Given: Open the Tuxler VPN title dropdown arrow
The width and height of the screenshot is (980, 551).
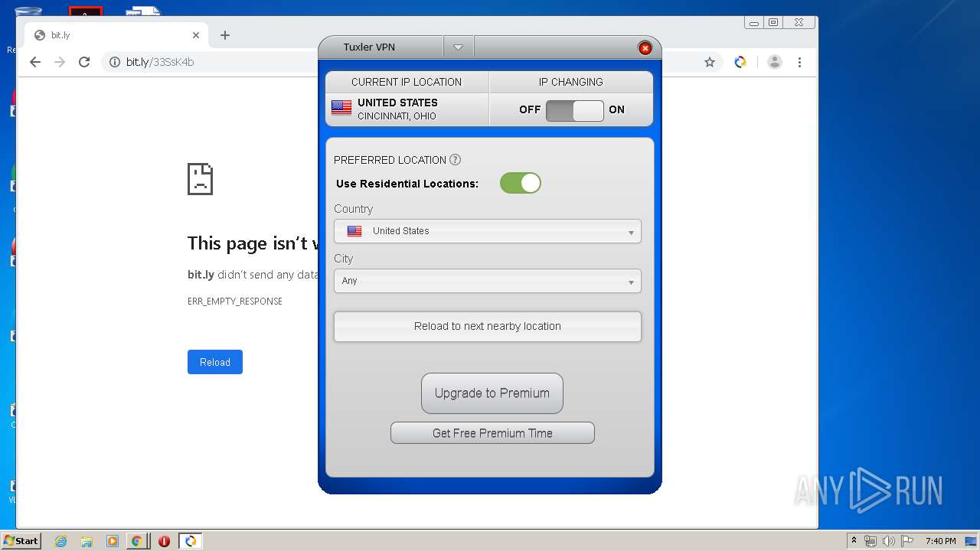Looking at the screenshot, I should 458,47.
